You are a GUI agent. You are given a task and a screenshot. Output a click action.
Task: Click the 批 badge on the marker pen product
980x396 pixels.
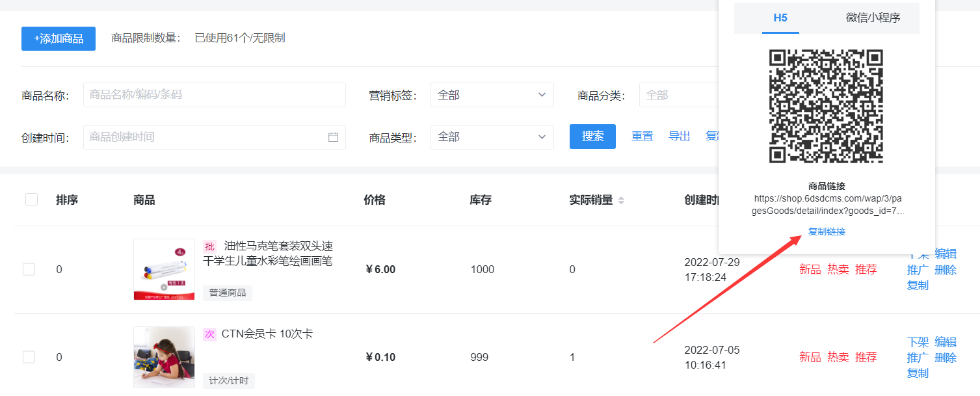[209, 246]
